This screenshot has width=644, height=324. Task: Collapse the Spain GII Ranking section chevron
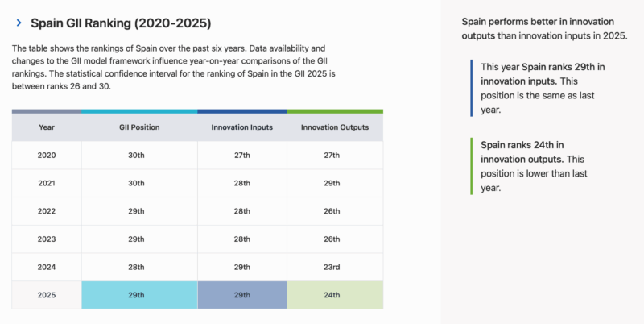pos(19,23)
